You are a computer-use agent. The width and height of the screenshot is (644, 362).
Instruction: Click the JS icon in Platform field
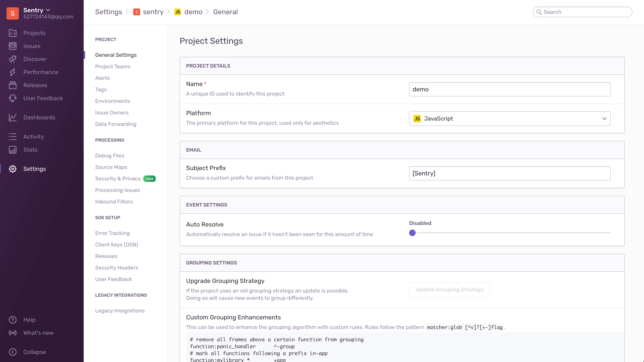click(x=417, y=118)
